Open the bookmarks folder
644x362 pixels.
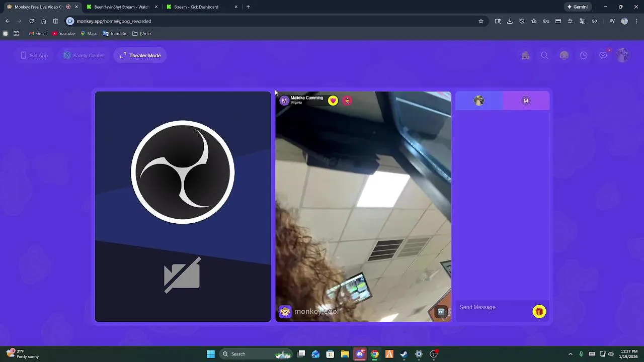coord(142,34)
